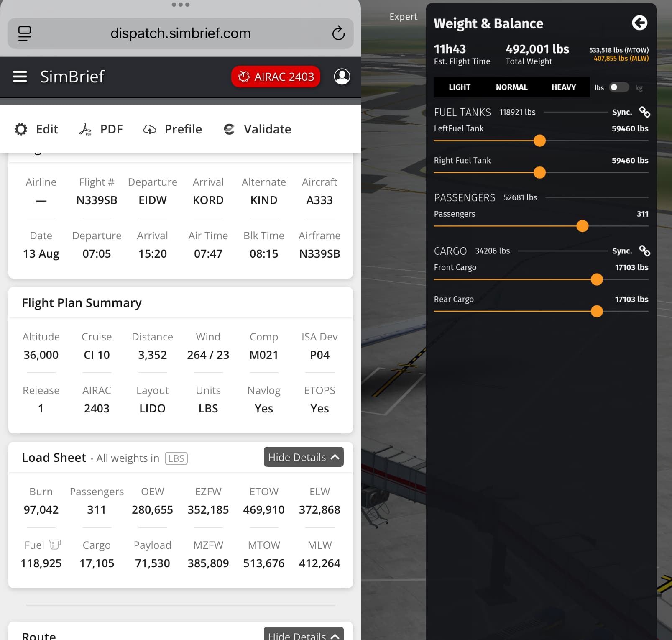Click the Front Cargo slider handle
This screenshot has height=640, width=672.
click(x=597, y=279)
